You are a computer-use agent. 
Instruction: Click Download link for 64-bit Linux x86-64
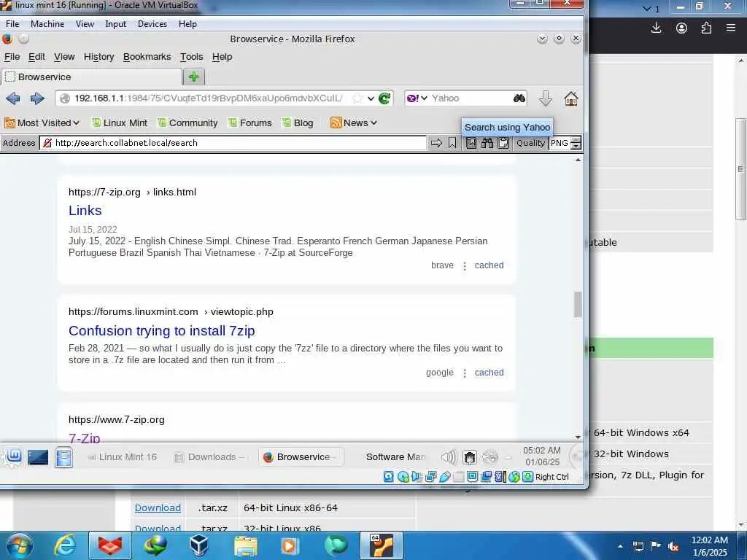tap(158, 507)
